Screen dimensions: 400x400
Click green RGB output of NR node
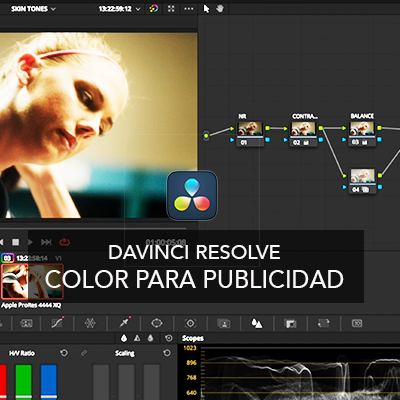pos(268,128)
